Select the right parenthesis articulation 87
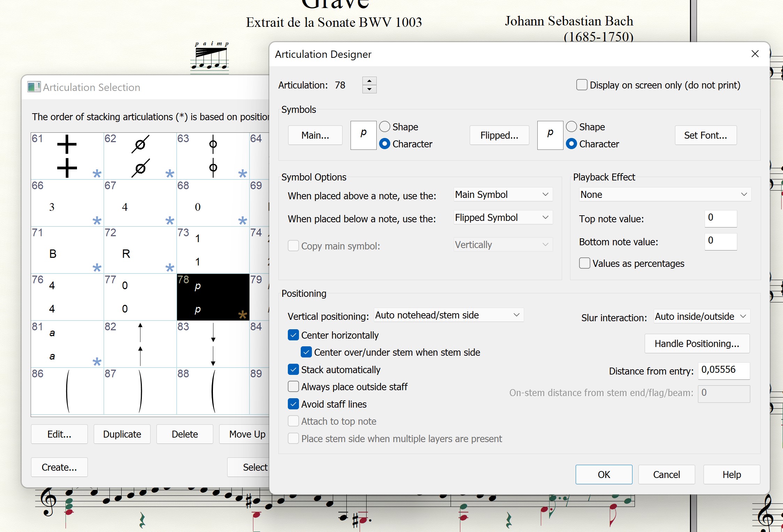Screen dimensions: 783x532 (x=140, y=391)
